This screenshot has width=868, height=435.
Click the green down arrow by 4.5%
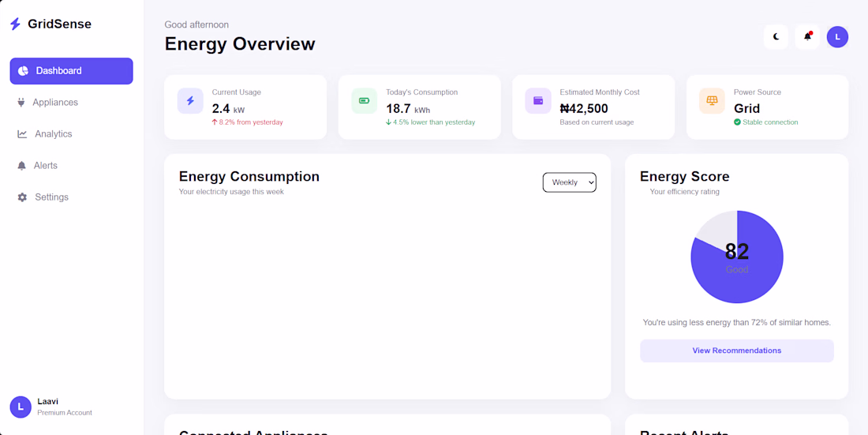[x=388, y=122]
